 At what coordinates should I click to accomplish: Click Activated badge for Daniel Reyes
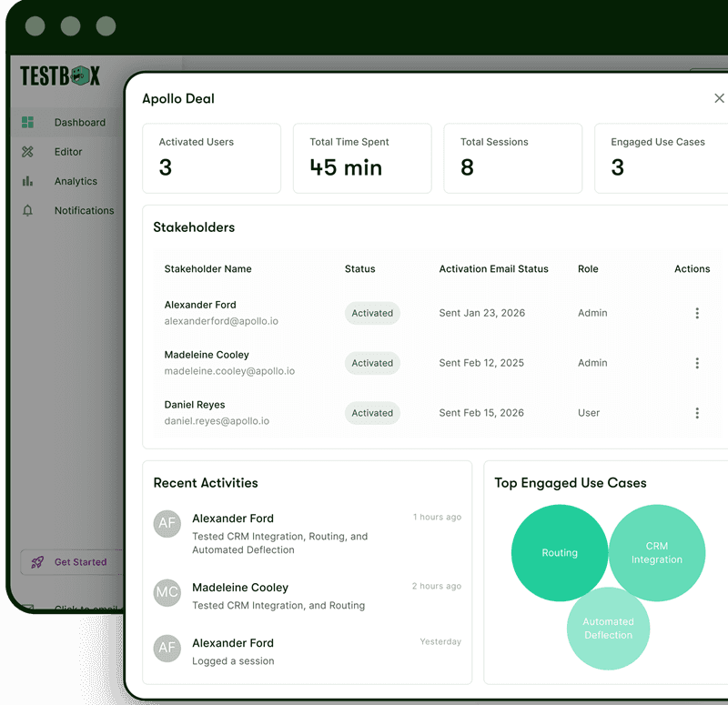pyautogui.click(x=372, y=413)
